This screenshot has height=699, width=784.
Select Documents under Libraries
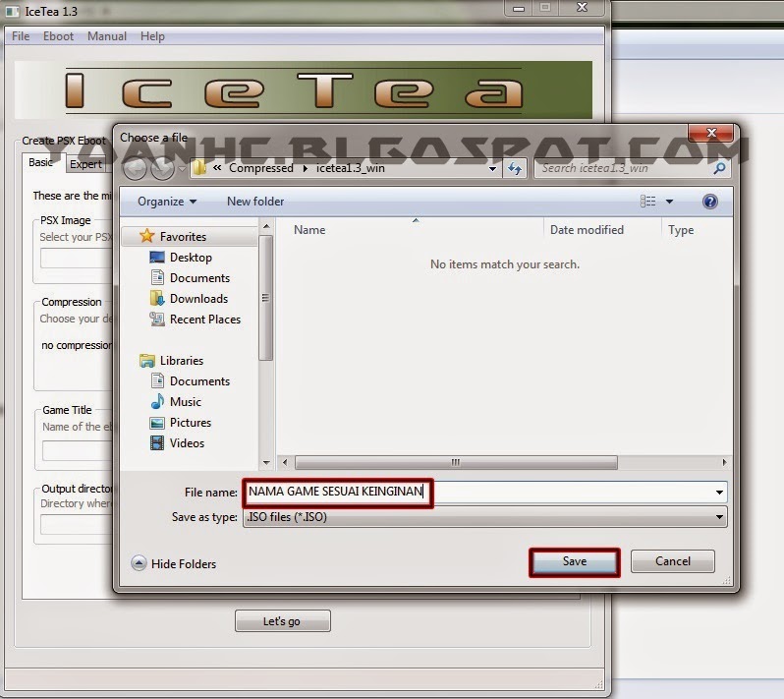tap(199, 381)
